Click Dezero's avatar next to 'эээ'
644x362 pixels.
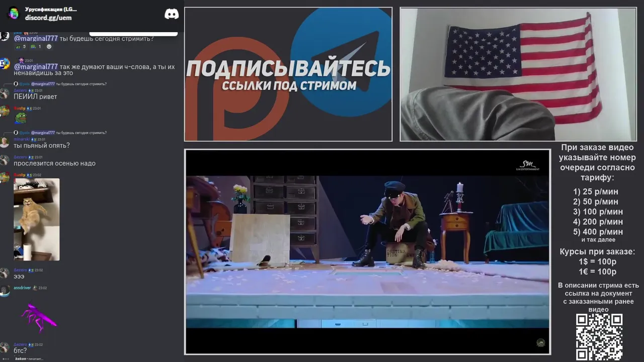(4, 273)
